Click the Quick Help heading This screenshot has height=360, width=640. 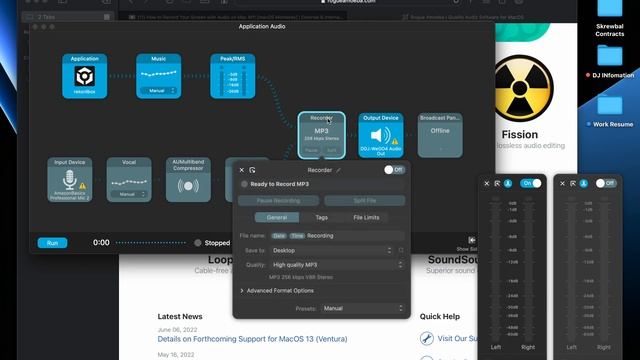pos(440,316)
